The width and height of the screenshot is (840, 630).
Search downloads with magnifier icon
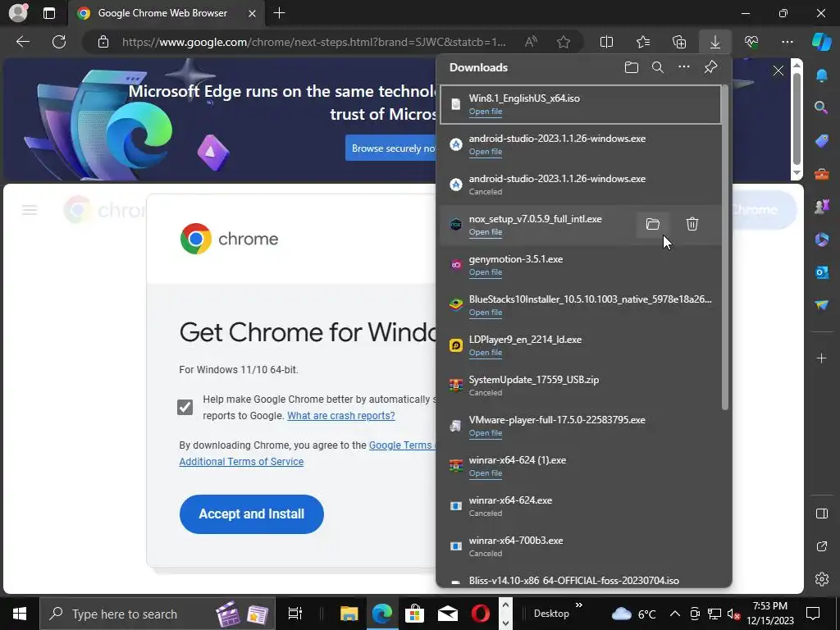[x=658, y=67]
